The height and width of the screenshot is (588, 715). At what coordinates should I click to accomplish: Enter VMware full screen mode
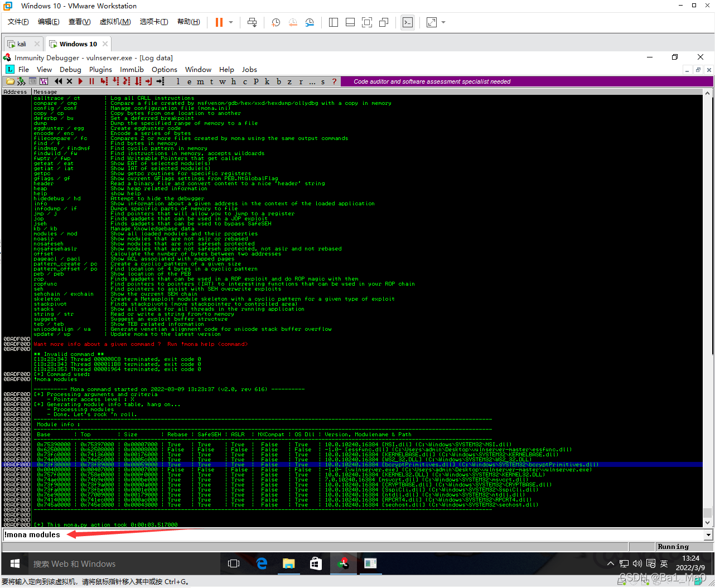click(x=367, y=22)
